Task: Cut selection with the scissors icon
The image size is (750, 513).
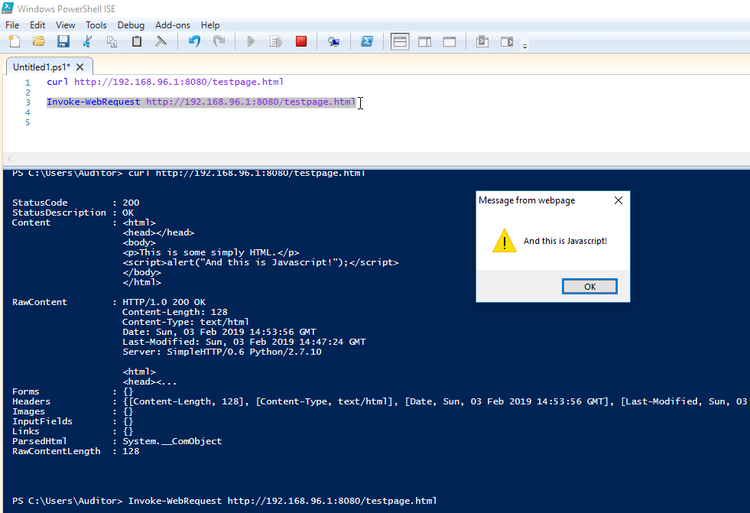Action: click(x=87, y=42)
